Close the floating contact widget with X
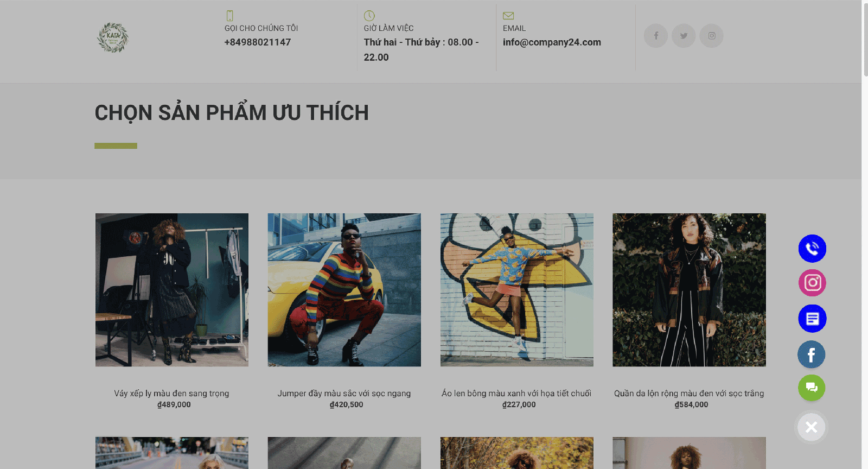This screenshot has width=868, height=469. pyautogui.click(x=812, y=427)
